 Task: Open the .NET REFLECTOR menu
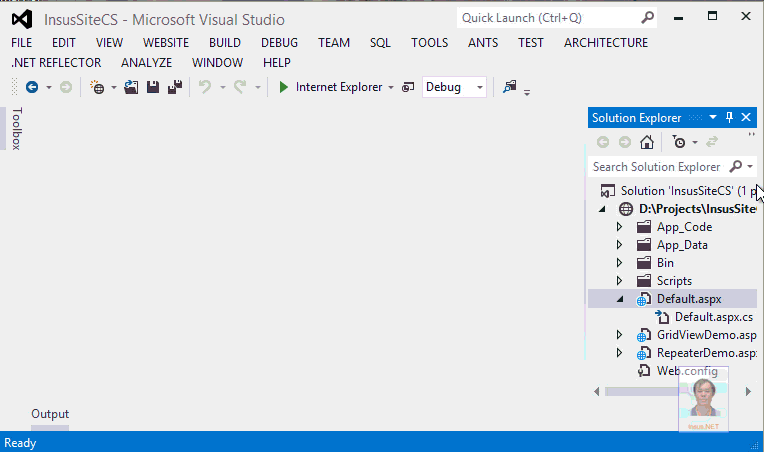56,63
